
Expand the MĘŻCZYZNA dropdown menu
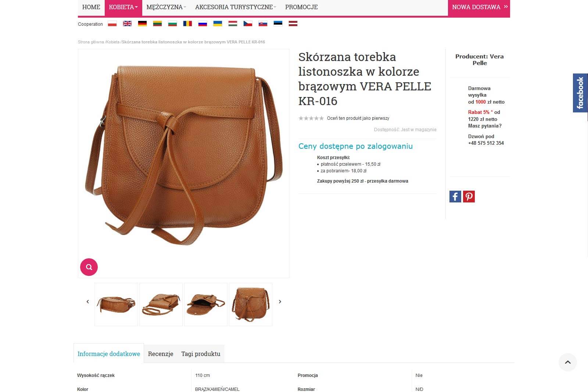(166, 7)
